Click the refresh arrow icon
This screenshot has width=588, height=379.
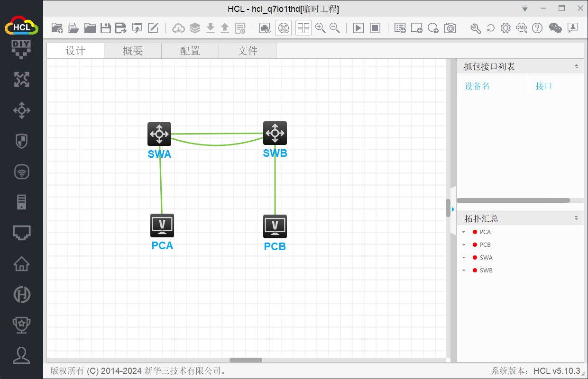point(491,28)
